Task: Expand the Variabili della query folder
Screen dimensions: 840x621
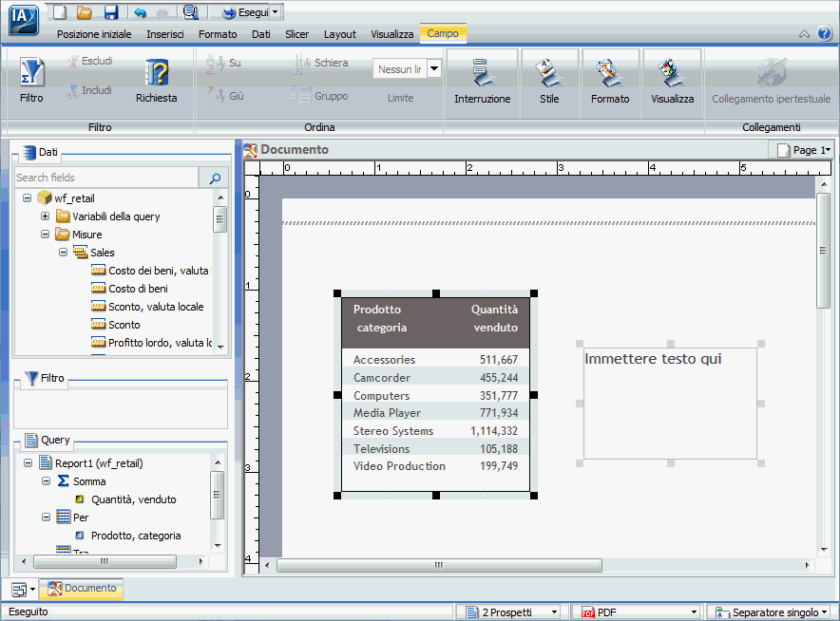Action: click(45, 216)
